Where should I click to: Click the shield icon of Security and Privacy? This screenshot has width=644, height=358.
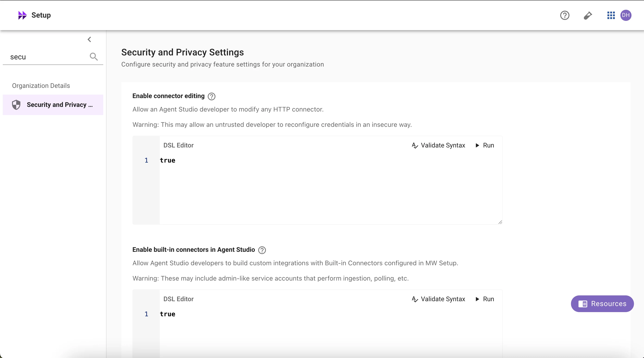point(16,105)
